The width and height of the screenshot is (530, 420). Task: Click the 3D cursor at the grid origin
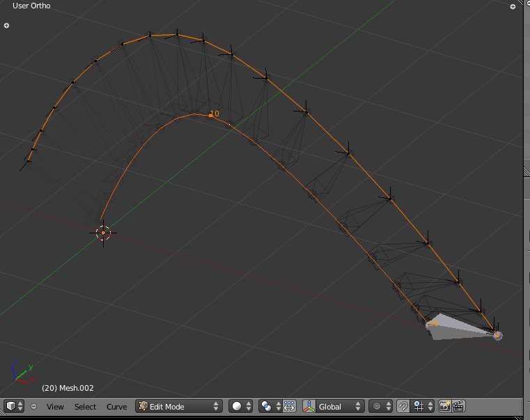(103, 233)
